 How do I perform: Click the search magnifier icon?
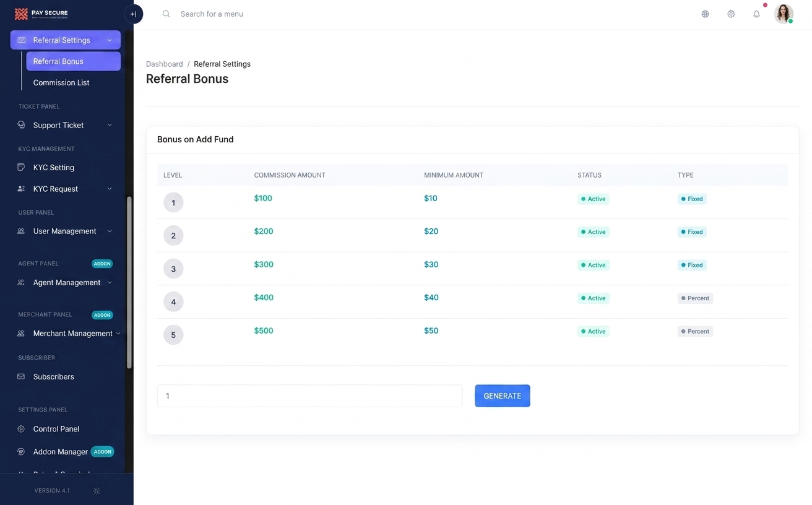coord(166,14)
